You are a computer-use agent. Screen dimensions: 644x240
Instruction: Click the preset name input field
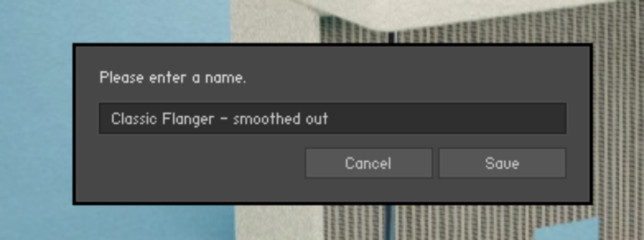click(332, 118)
